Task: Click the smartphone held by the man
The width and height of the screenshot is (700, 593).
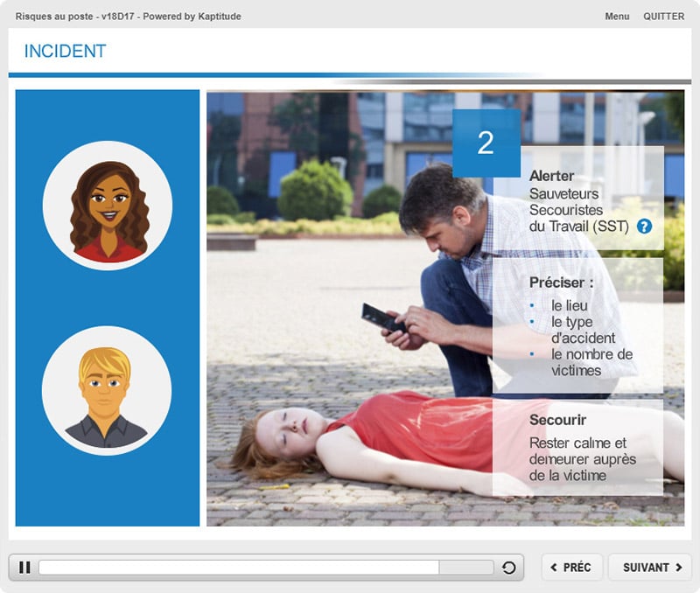Action: point(382,317)
